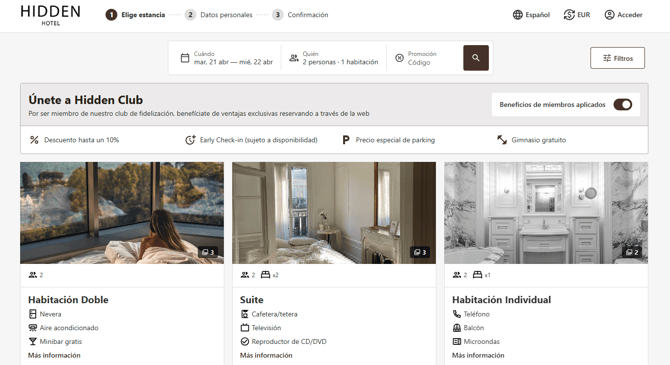Click the Habitación Individual title

pos(502,300)
